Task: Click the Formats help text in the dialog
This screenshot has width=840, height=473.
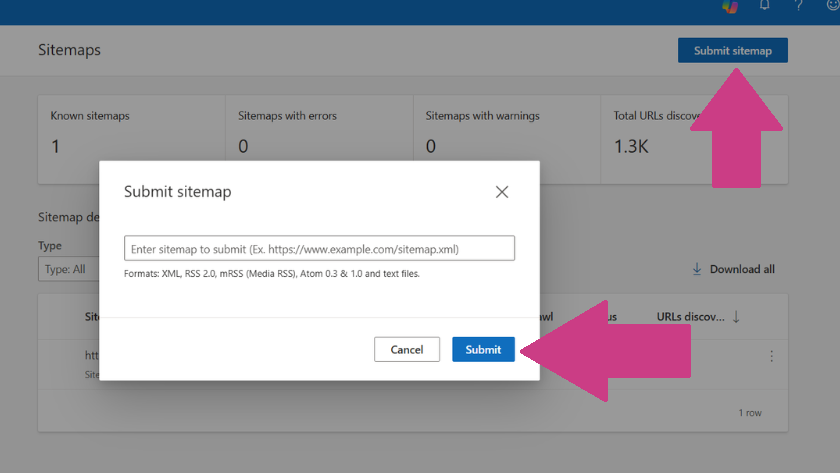Action: pos(272,274)
